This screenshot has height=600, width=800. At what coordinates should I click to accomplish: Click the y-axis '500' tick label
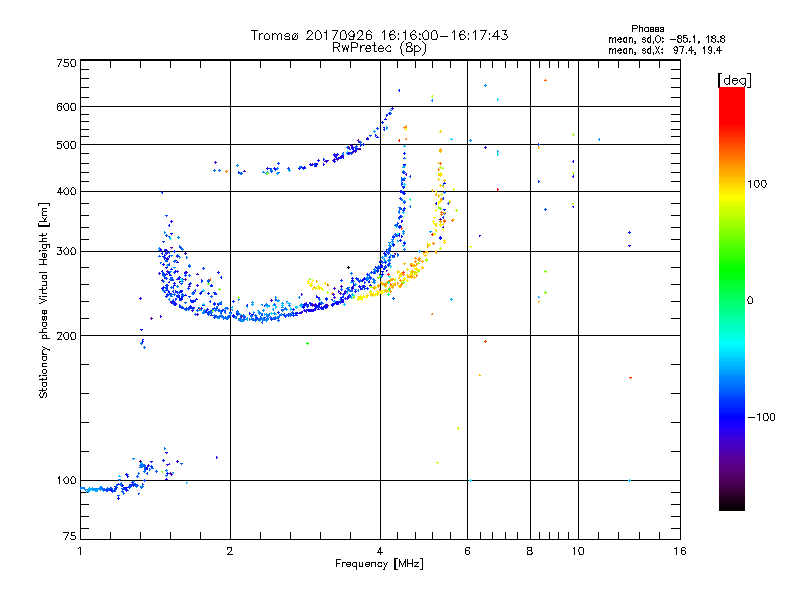click(66, 145)
